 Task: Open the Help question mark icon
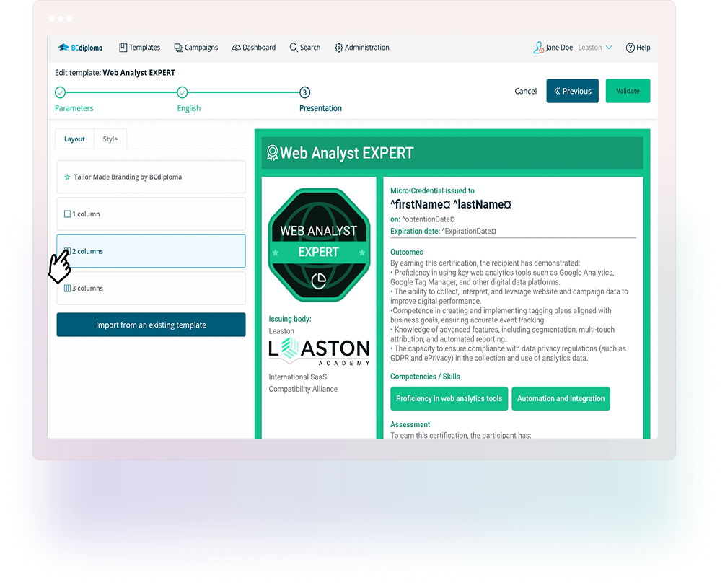630,48
